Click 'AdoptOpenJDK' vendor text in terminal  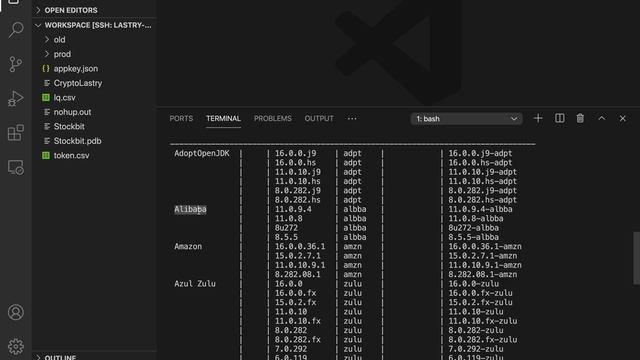202,153
